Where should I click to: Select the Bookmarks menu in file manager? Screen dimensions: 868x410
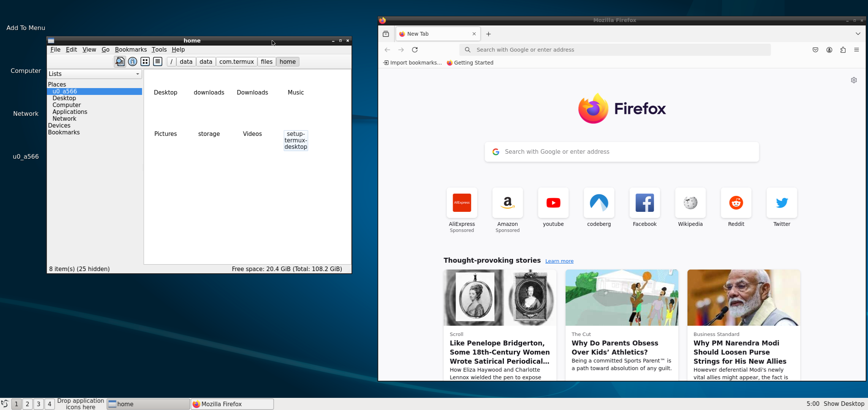tap(131, 49)
